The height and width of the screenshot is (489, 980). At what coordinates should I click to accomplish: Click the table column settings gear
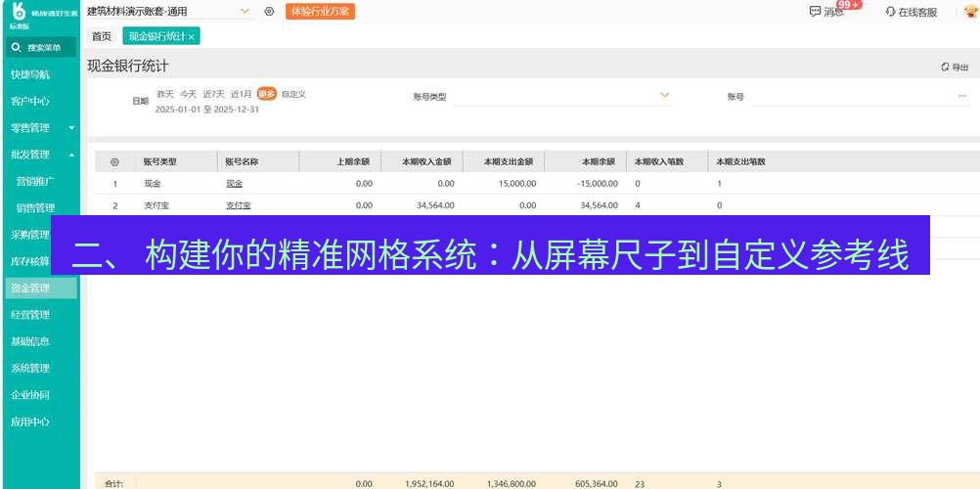click(114, 162)
